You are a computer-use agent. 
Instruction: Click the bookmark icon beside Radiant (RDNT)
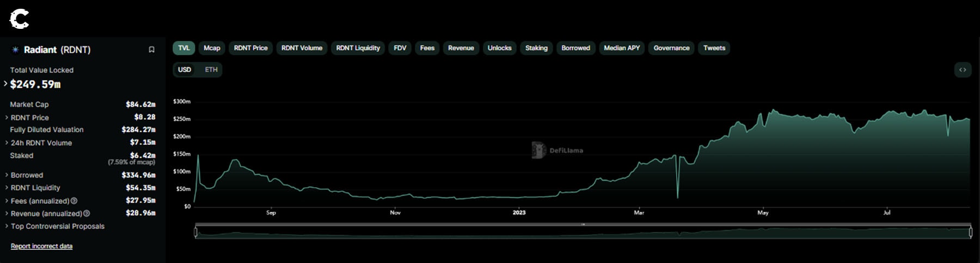point(151,50)
